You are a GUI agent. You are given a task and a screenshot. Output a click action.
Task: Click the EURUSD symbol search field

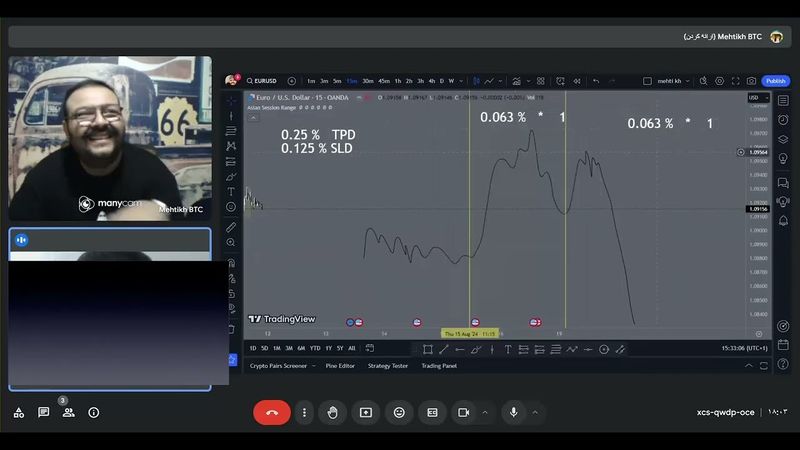(x=264, y=81)
